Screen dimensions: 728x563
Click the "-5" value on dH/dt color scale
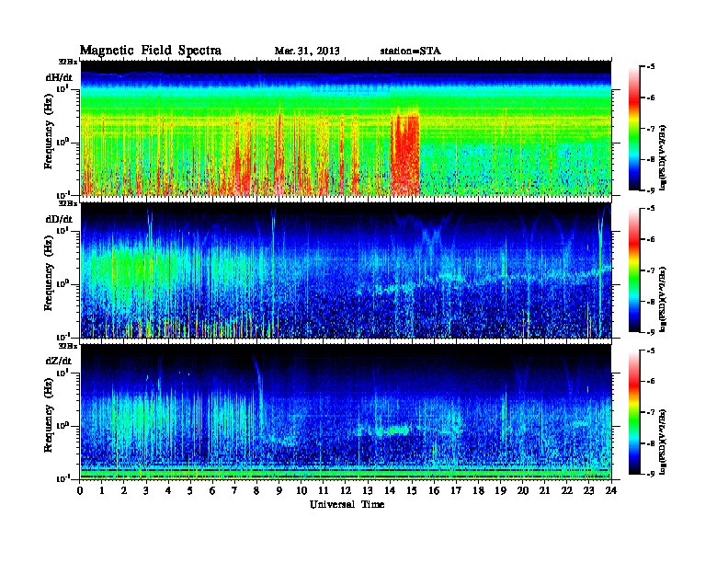[651, 66]
